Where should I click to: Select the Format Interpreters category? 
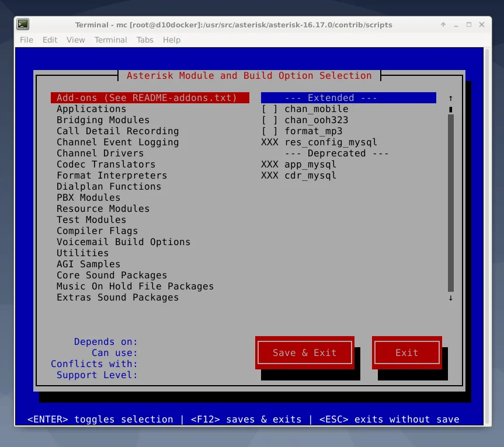click(112, 175)
